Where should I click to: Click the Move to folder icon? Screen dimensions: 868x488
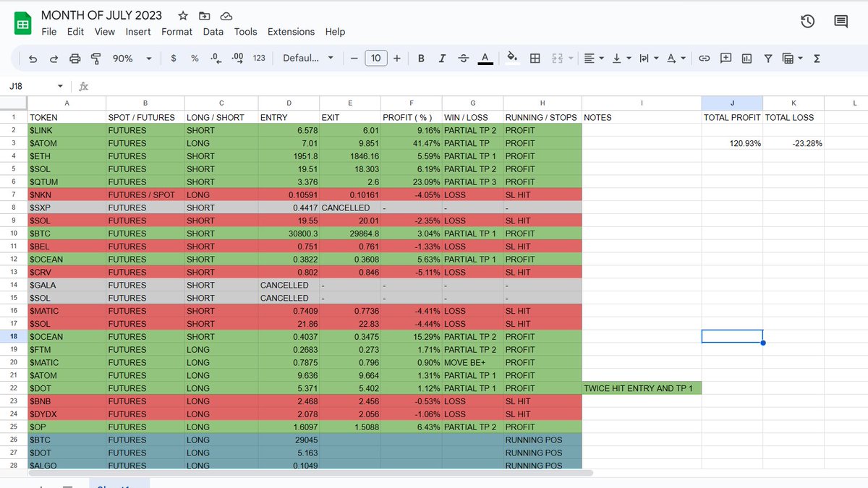click(205, 15)
